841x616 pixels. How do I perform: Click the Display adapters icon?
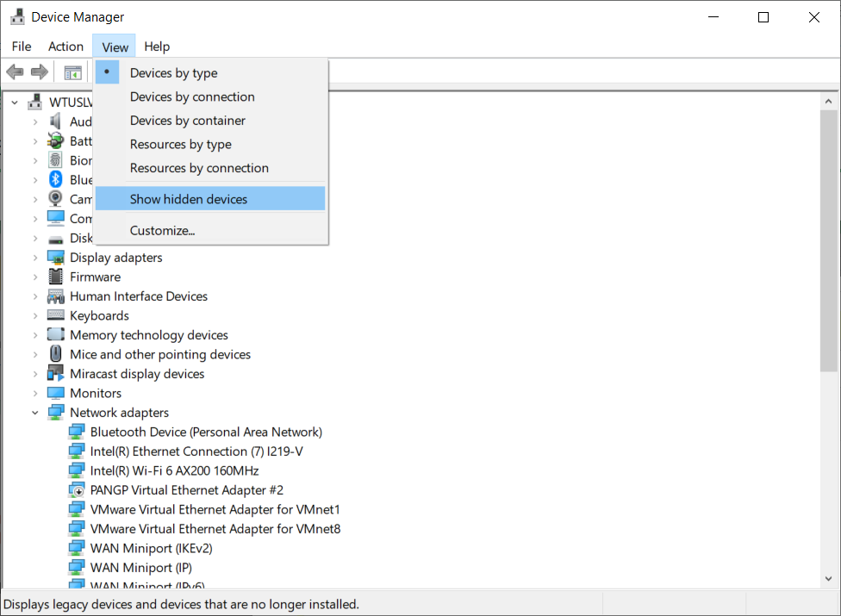click(x=56, y=258)
